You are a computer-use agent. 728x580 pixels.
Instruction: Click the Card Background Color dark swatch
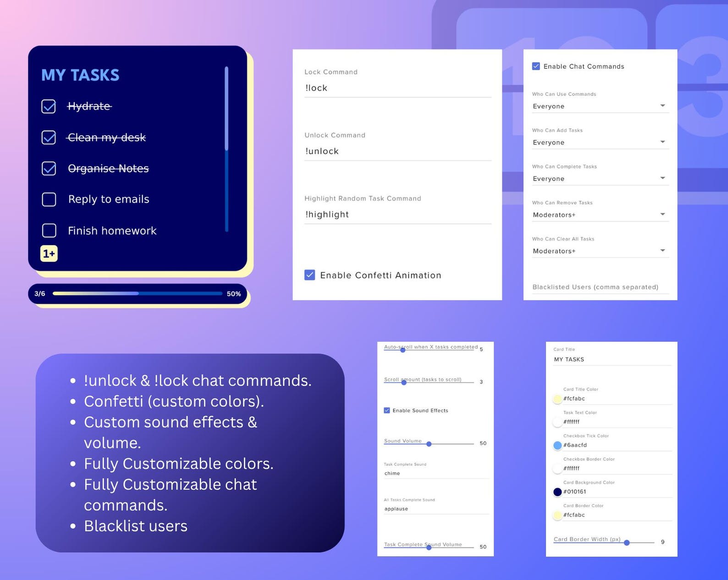557,492
